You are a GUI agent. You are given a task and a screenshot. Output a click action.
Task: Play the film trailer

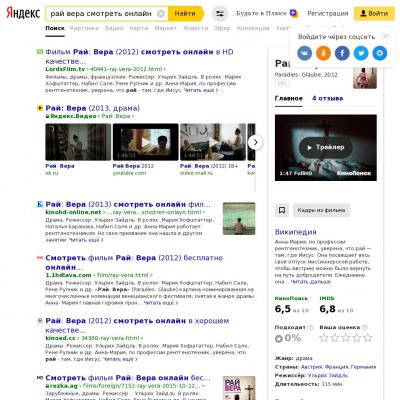pos(326,147)
